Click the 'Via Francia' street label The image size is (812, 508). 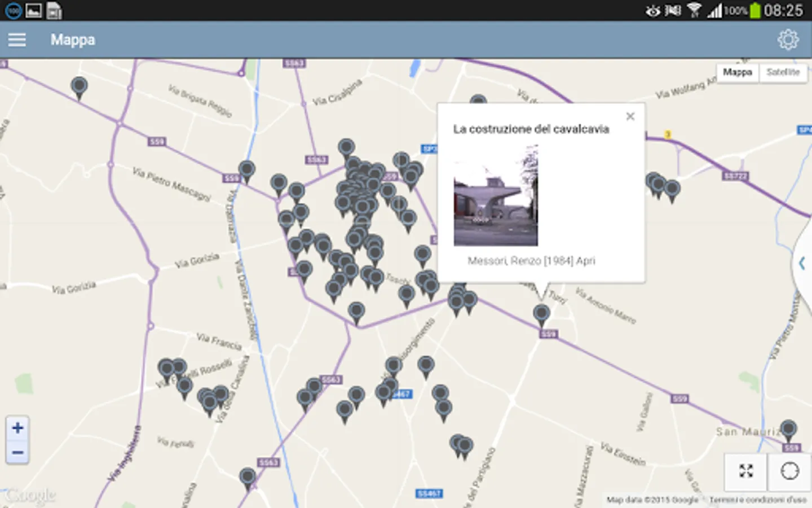click(219, 341)
